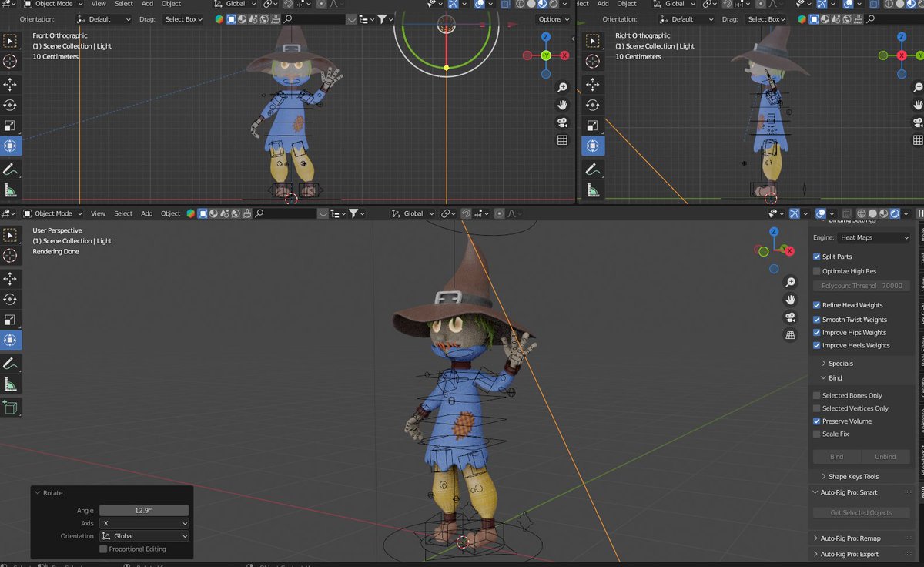Enable Proportional Editing in Rotate panel
Screen dimensions: 924x567
point(103,549)
